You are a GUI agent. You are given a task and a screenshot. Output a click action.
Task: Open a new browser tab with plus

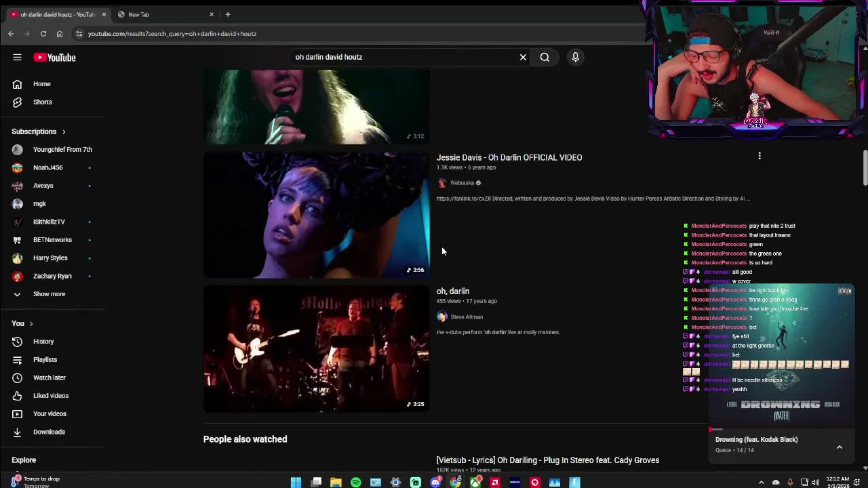tap(228, 14)
